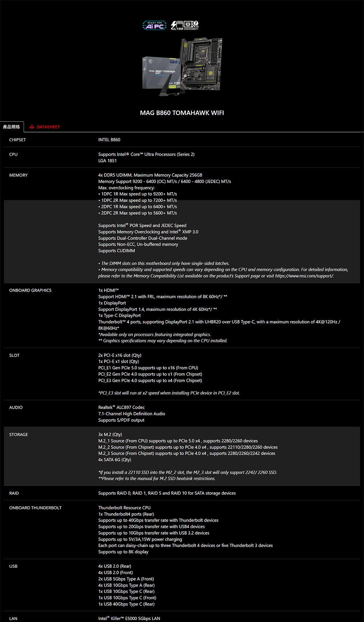Click the Ready for AI PC badge
This screenshot has height=622, width=364.
point(154,25)
